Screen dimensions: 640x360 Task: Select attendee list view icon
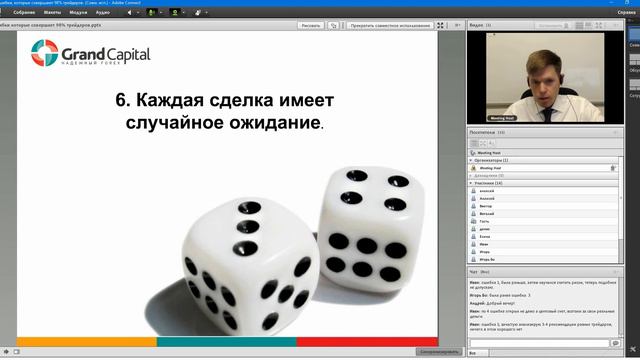(474, 143)
